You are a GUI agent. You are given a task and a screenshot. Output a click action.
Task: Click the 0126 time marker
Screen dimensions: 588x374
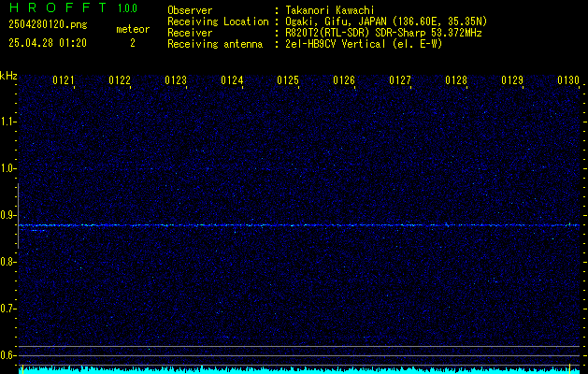coord(344,79)
